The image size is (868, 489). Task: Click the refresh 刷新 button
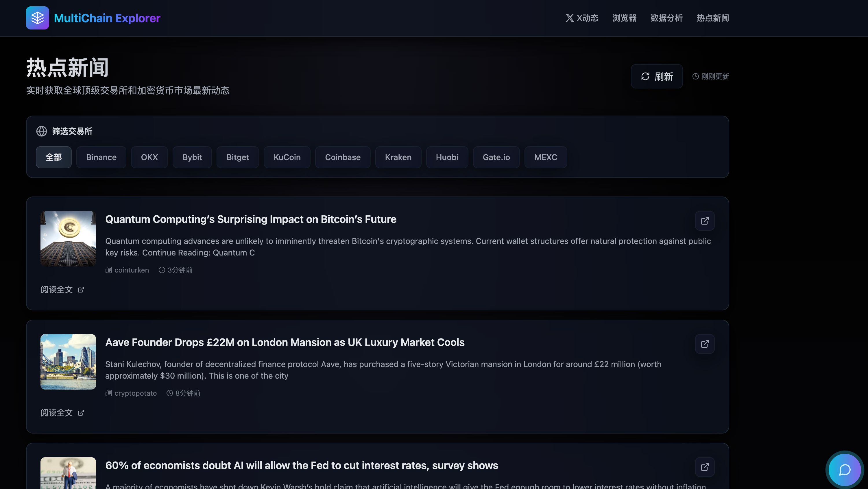tap(656, 77)
